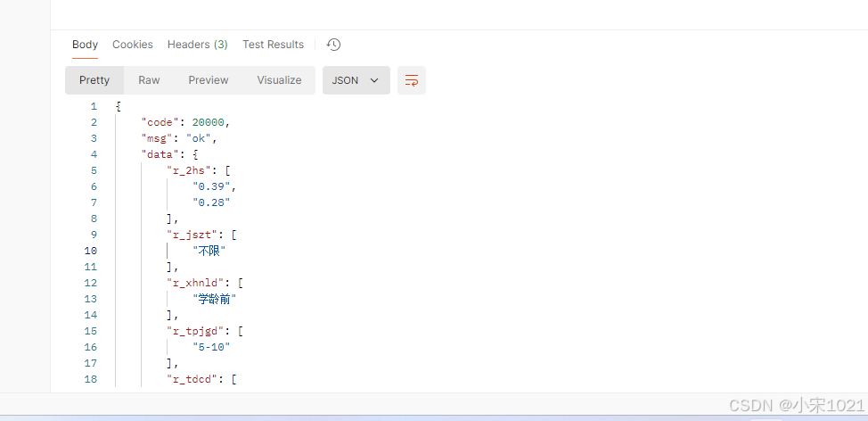Click the "0.28" value
Image resolution: width=868 pixels, height=421 pixels.
point(211,202)
